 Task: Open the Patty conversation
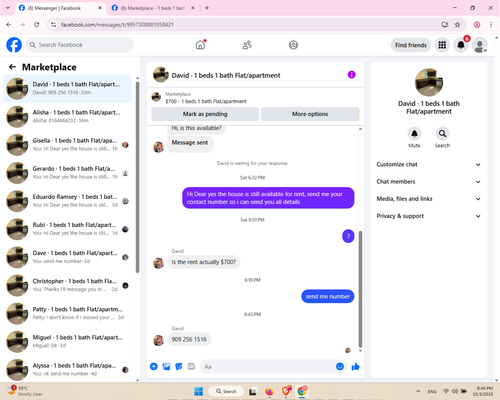point(67,313)
